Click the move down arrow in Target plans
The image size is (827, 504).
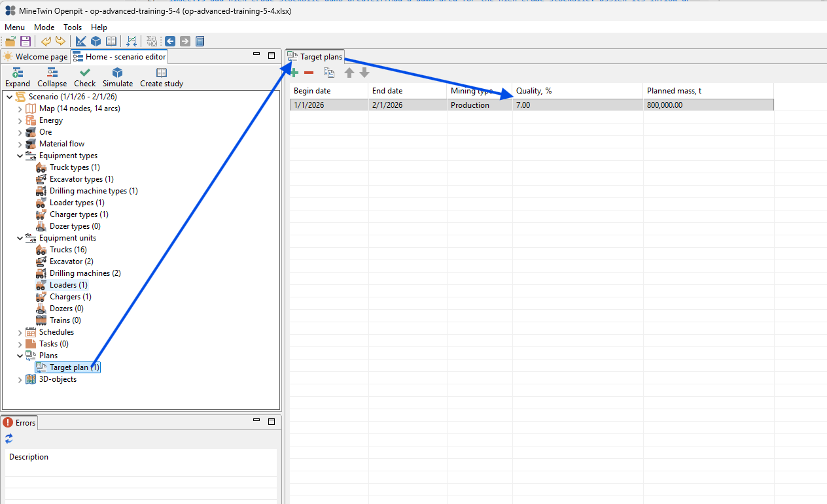pos(364,73)
